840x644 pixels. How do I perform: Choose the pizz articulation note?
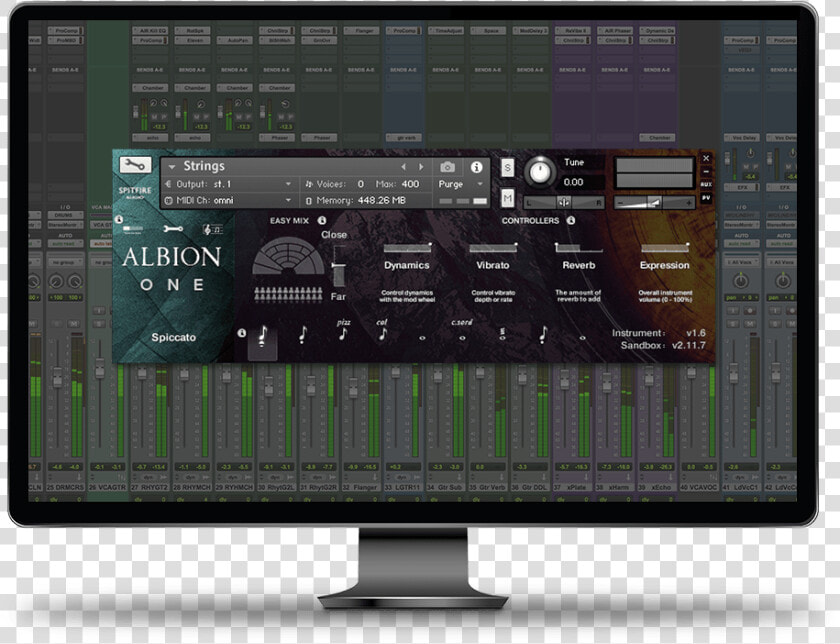[x=343, y=331]
